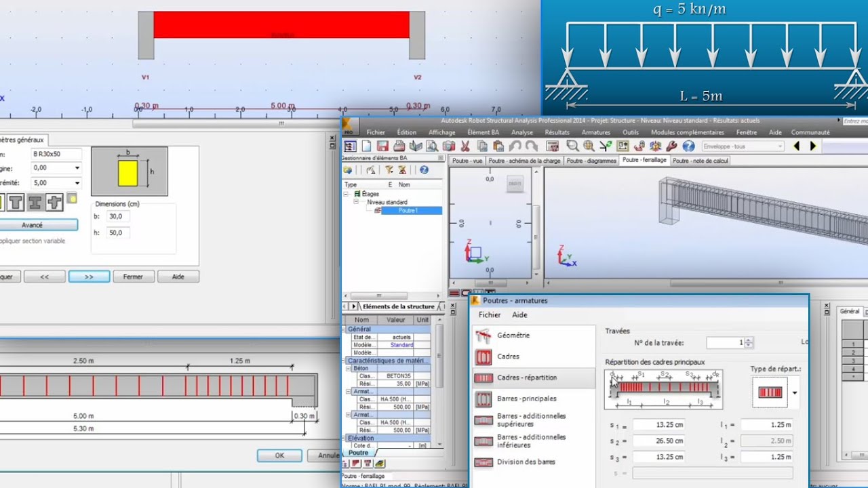Click the Aide button in section dialog
The image size is (868, 488).
178,277
